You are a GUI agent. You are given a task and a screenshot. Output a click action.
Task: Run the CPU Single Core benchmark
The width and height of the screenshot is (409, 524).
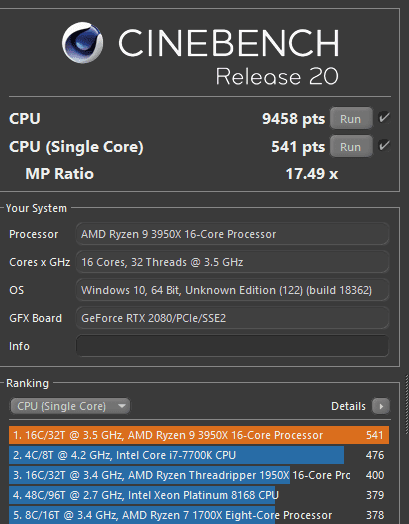[x=351, y=146]
